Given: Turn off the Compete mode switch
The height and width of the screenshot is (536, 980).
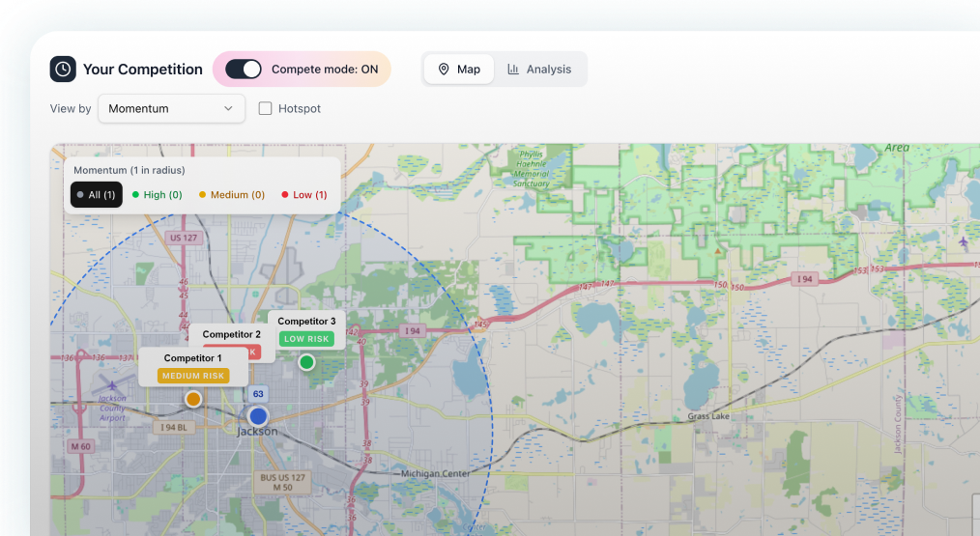Looking at the screenshot, I should (x=244, y=70).
